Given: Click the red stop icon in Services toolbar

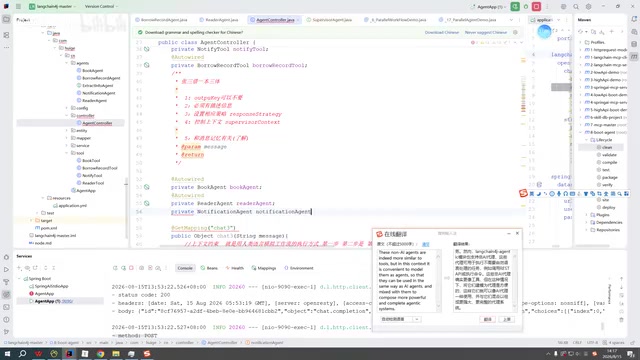Looking at the screenshot, I should pyautogui.click(x=131, y=268).
